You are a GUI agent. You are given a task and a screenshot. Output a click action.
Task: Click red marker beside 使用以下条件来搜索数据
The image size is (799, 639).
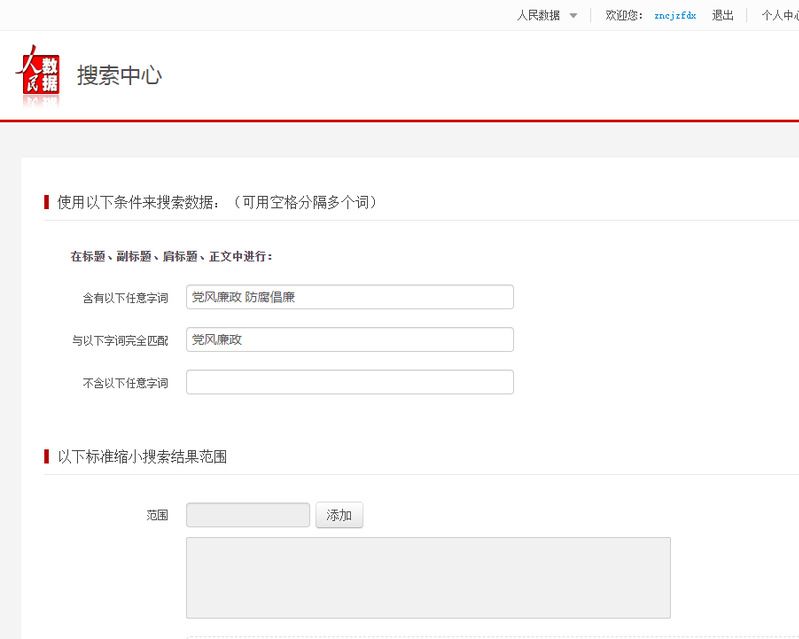point(46,202)
